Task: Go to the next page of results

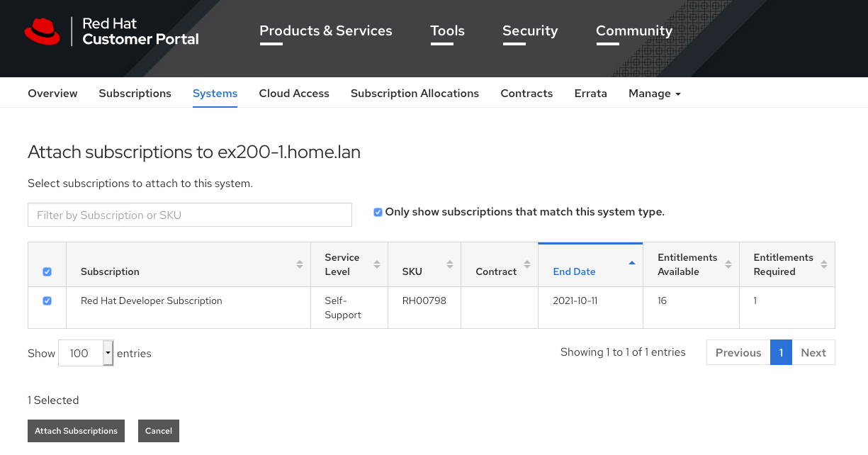Action: (813, 352)
